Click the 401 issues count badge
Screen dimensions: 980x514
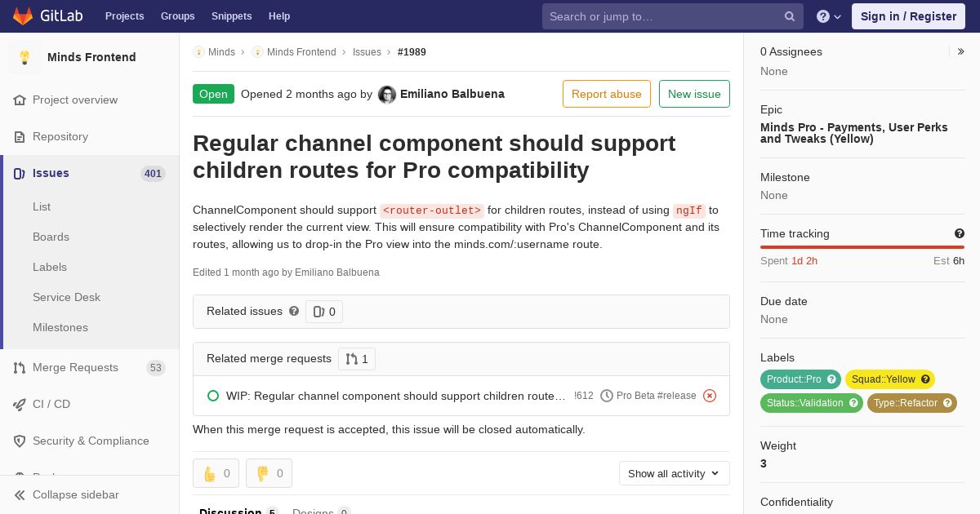click(x=153, y=174)
